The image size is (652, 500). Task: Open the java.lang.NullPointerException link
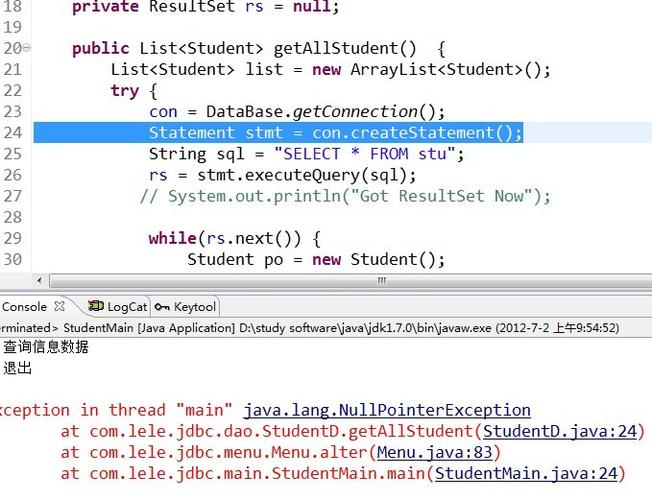pyautogui.click(x=387, y=410)
